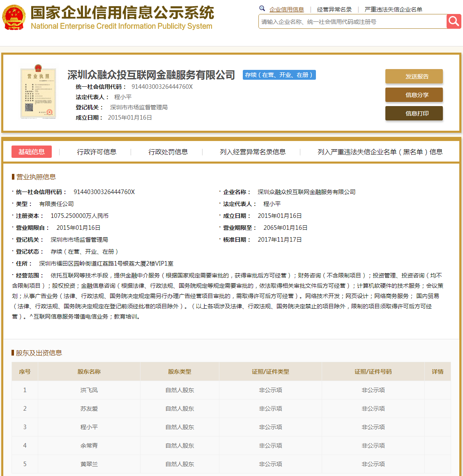Open the 企业信用信息 navigation link
This screenshot has width=463, height=476.
(x=287, y=9)
